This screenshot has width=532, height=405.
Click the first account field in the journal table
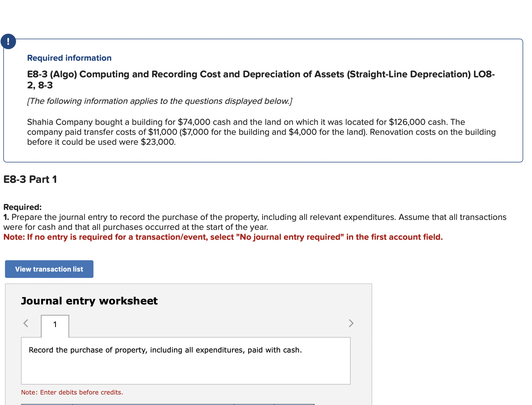pyautogui.click(x=152, y=404)
